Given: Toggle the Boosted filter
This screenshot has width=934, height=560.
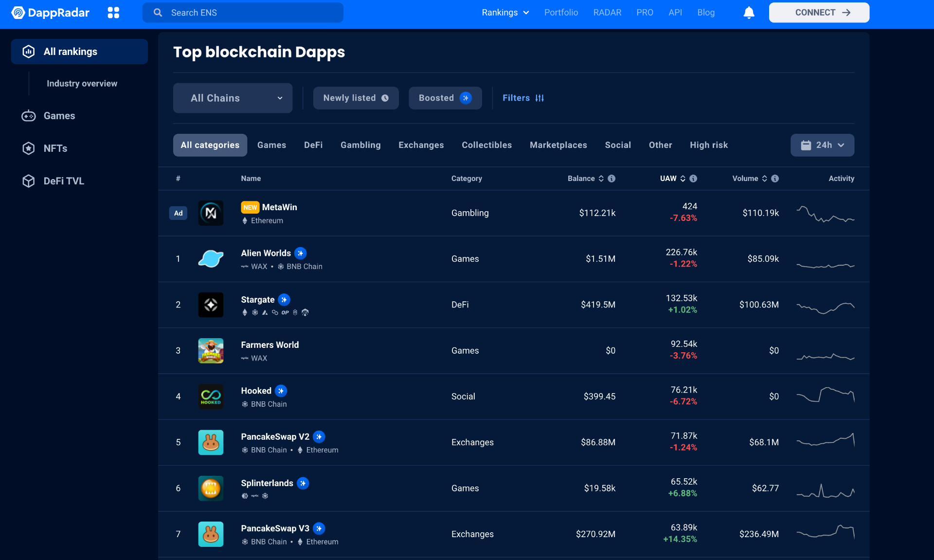Looking at the screenshot, I should coord(445,98).
